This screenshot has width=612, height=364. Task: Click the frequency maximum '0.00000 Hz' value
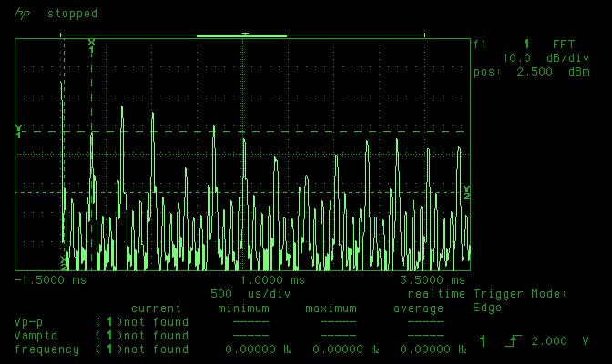pos(346,349)
